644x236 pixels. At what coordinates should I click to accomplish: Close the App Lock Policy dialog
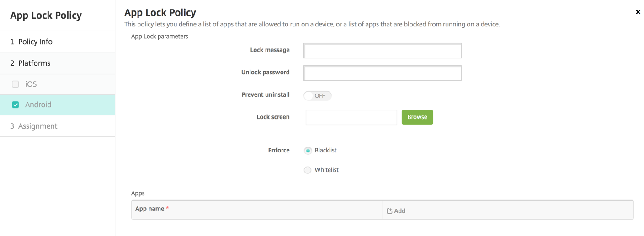[x=638, y=12]
